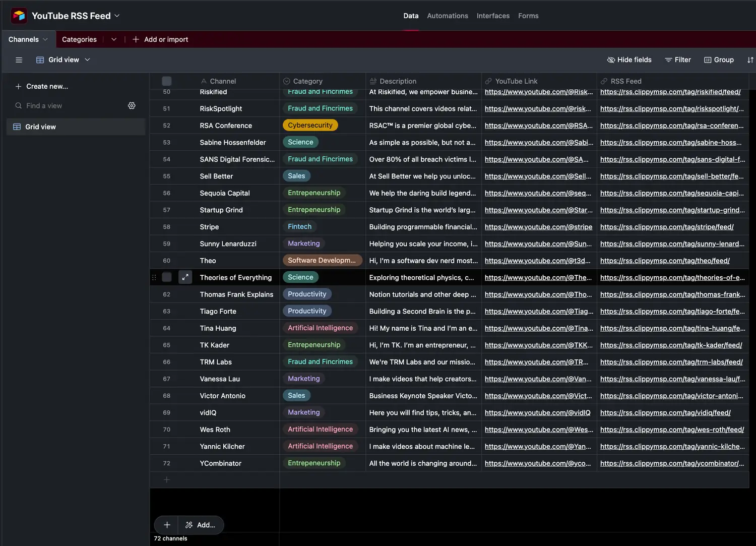Click the Airtable base logo icon

tap(19, 16)
